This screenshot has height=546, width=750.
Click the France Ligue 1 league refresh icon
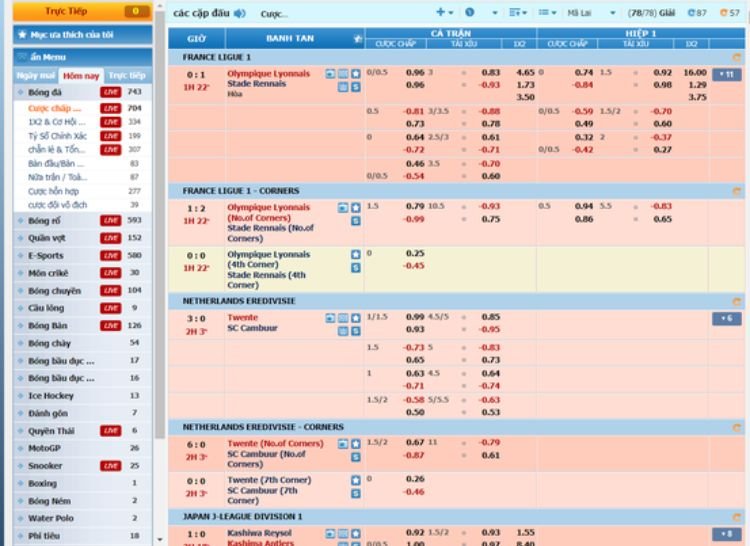[737, 57]
